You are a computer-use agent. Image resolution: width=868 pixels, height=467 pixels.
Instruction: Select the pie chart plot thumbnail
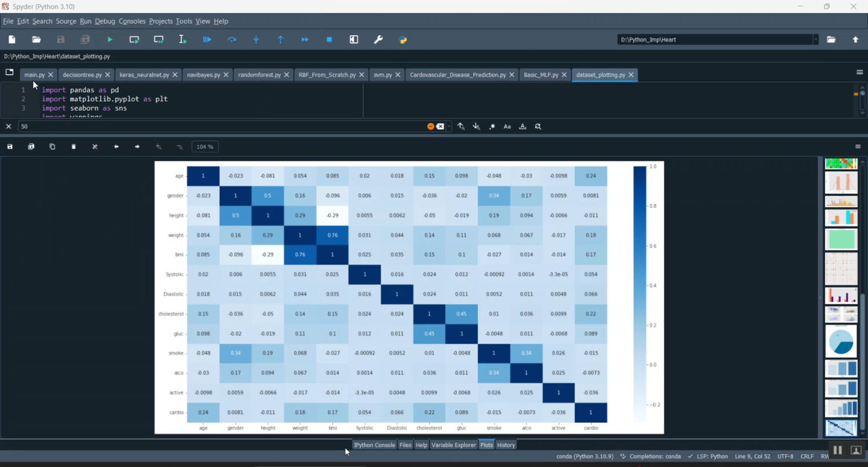(x=841, y=341)
